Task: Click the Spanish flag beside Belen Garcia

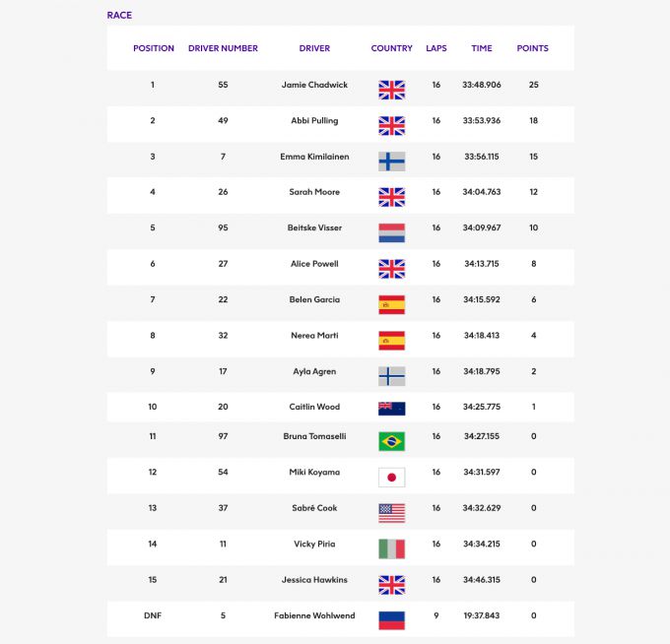Action: [391, 305]
